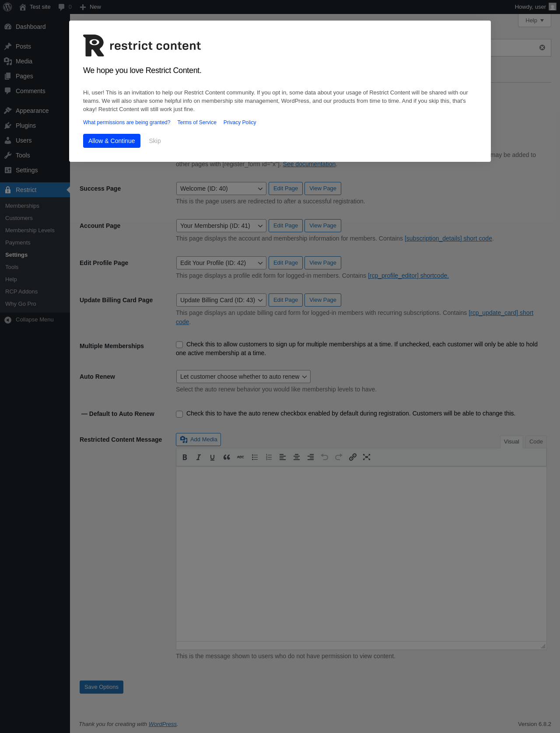Align text center in editor

pyautogui.click(x=297, y=457)
